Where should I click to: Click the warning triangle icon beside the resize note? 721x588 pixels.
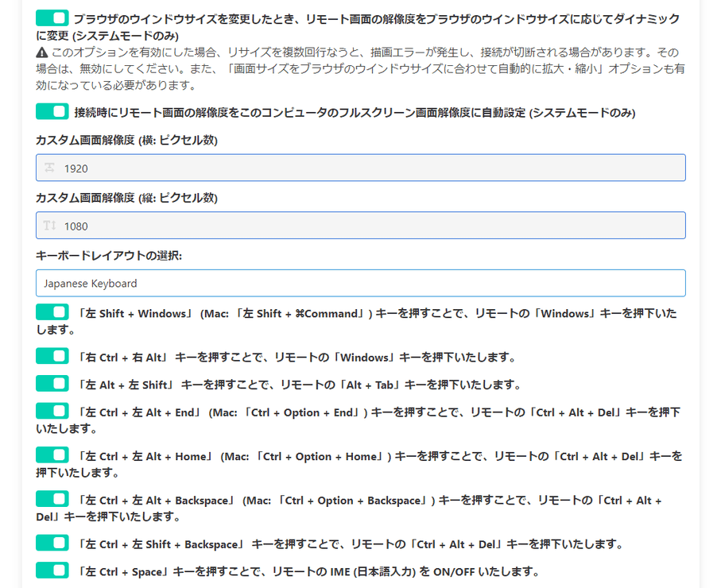42,52
